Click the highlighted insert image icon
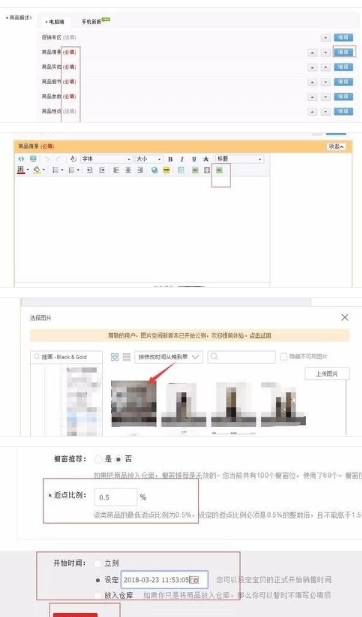 220,170
